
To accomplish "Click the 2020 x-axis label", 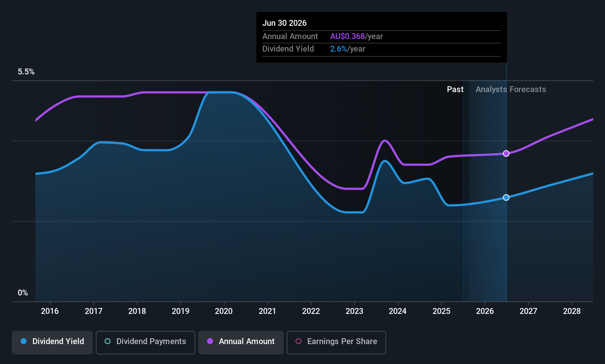I will [x=224, y=311].
